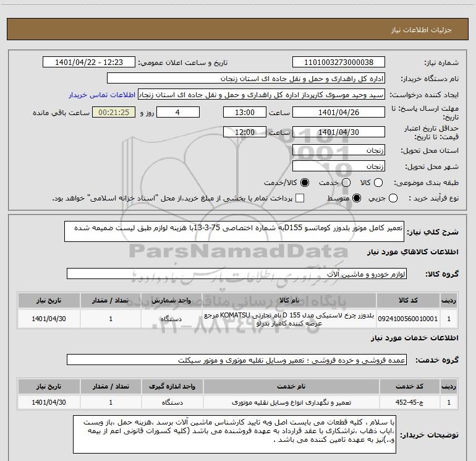Click the KOMATSU bulldozer goods name cell
Viewport: 476px width, 461px height.
(289, 319)
